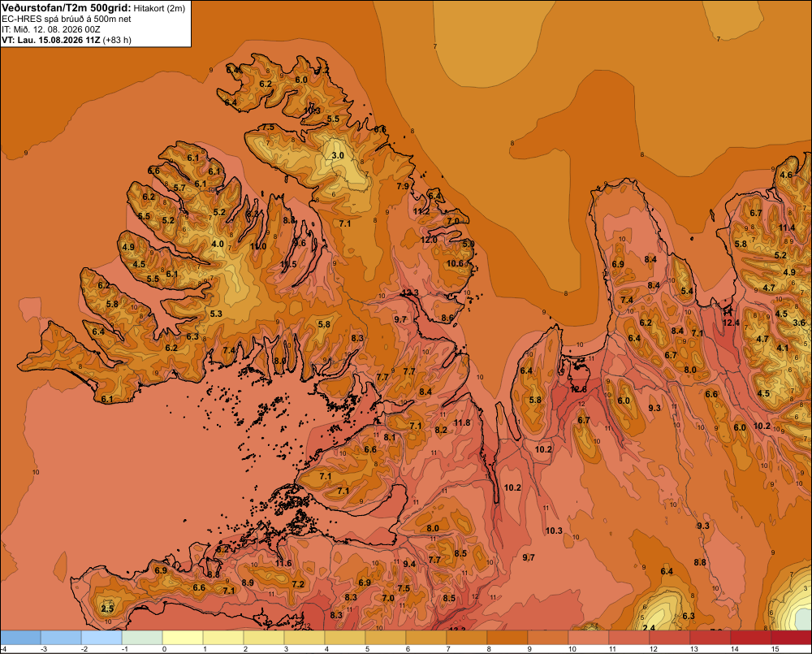This screenshot has height=654, width=812.
Task: Pick the pale yellow legend swatch between 0 and 1
Action: 183,638
